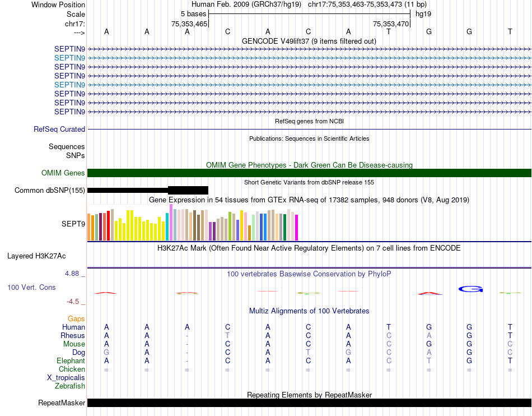Open 100 vertebrates Basewise Conservation PhyloP title

pos(309,274)
